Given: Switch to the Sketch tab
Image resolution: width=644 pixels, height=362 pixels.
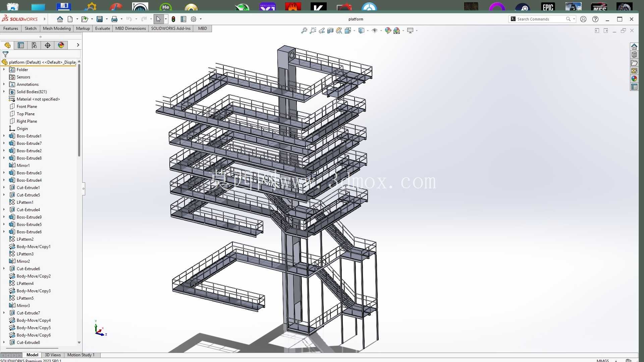Looking at the screenshot, I should [x=31, y=28].
